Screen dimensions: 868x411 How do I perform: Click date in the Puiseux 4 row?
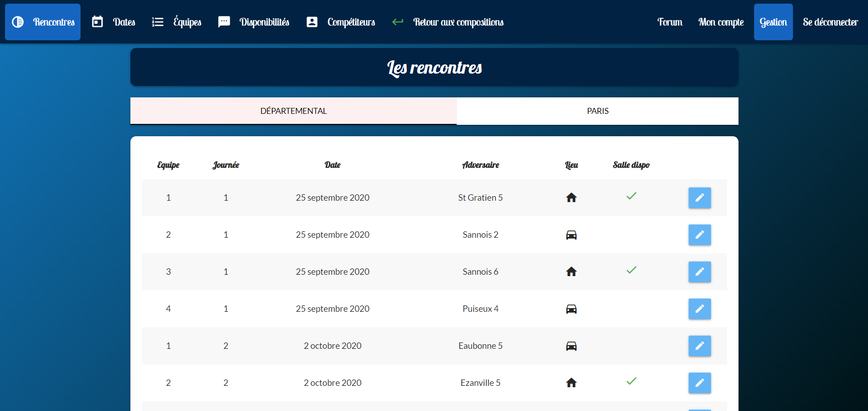point(333,309)
